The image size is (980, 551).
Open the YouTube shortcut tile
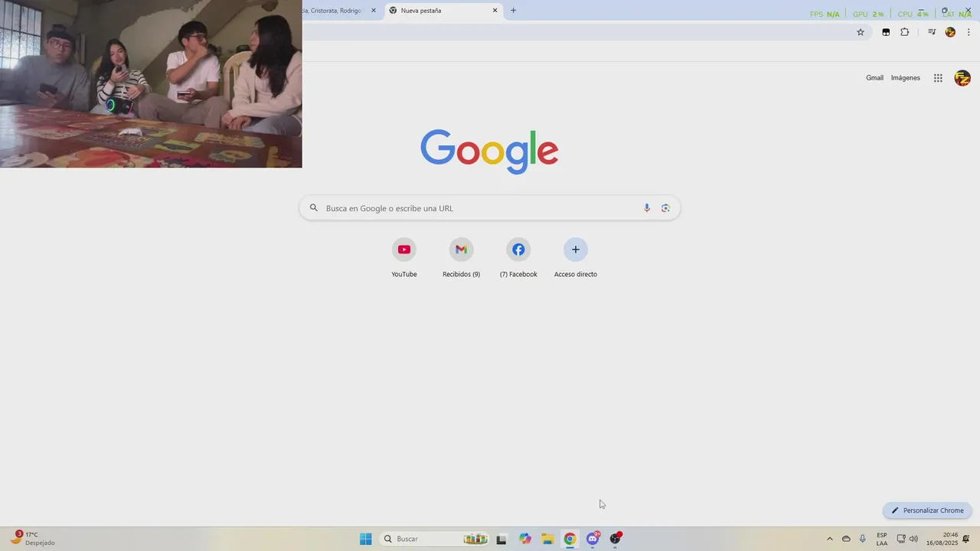click(404, 259)
